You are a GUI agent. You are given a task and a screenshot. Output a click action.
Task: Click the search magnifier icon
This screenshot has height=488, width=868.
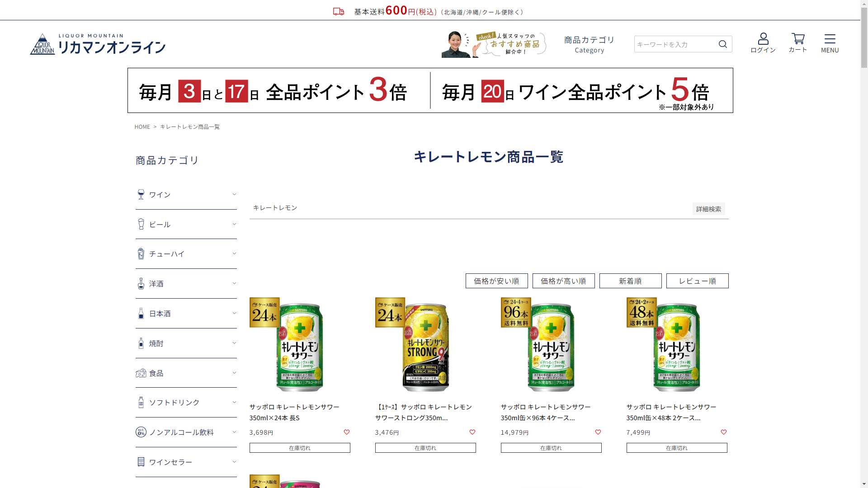[x=722, y=44]
